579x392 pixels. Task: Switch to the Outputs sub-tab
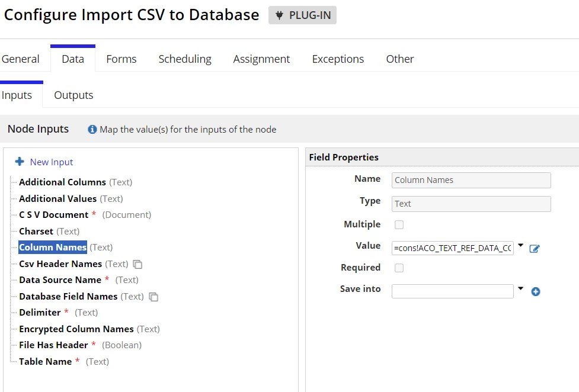(x=73, y=95)
